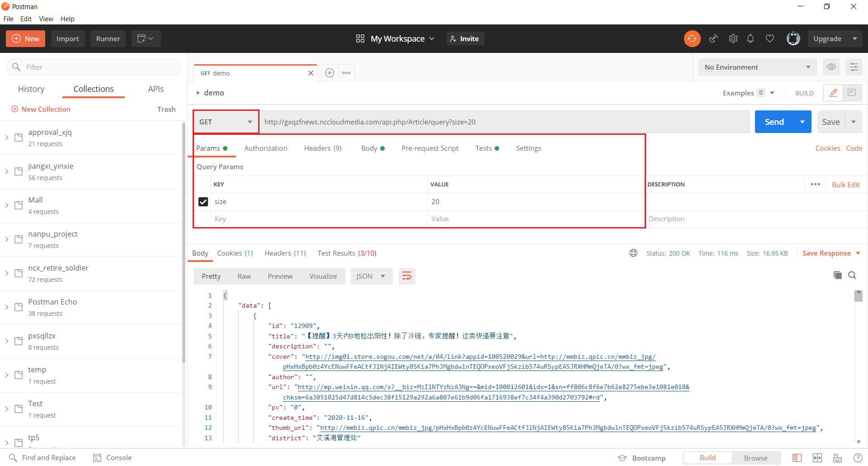Create a New Collection
The image size is (868, 466).
(x=41, y=109)
